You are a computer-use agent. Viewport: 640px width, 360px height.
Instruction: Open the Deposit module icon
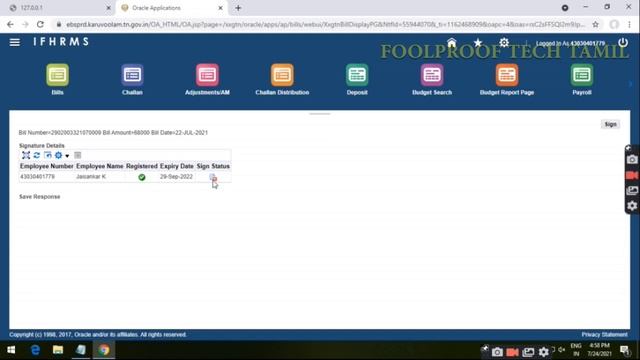click(357, 75)
